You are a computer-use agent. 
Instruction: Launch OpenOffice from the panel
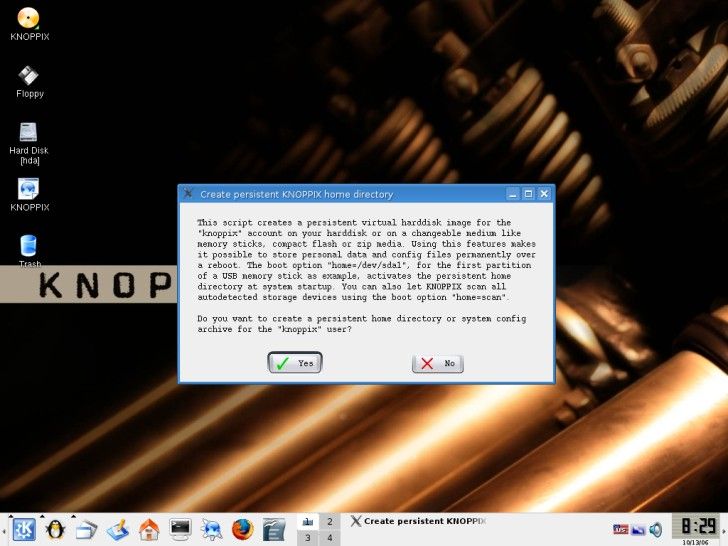(274, 530)
